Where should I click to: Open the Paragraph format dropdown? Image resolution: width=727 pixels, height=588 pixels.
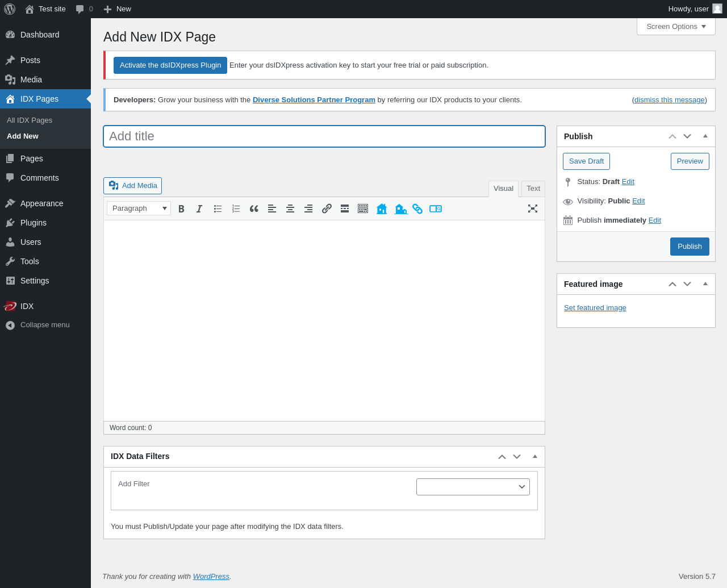(x=139, y=208)
